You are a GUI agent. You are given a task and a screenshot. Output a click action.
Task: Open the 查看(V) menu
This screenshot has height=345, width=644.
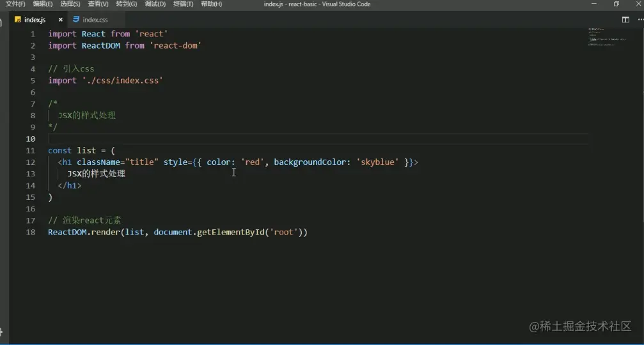click(98, 4)
